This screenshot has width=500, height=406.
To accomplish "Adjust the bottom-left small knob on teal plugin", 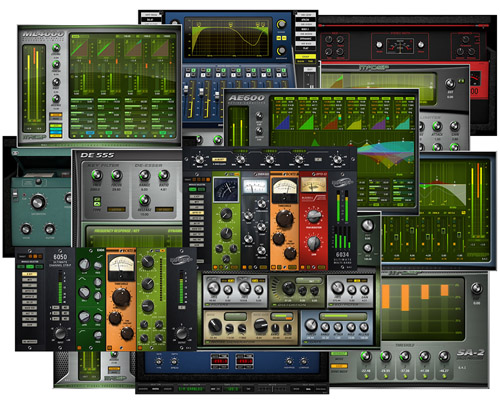I will coord(26,229).
